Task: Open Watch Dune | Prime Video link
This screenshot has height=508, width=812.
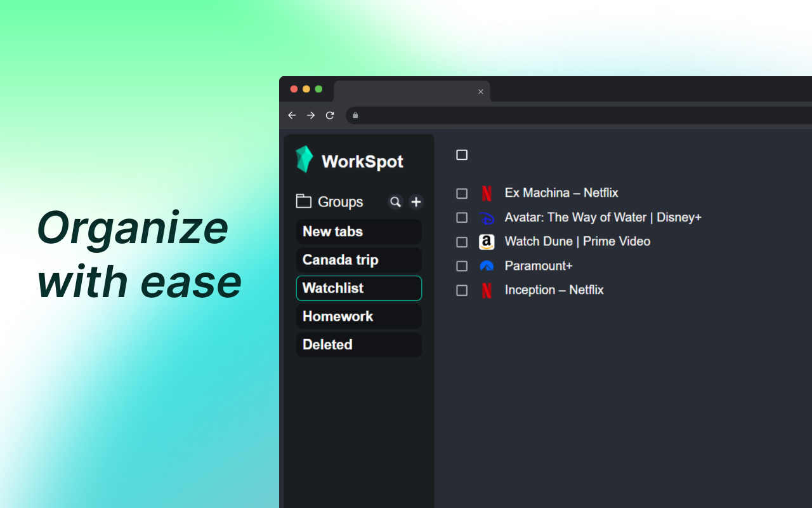Action: pyautogui.click(x=577, y=241)
